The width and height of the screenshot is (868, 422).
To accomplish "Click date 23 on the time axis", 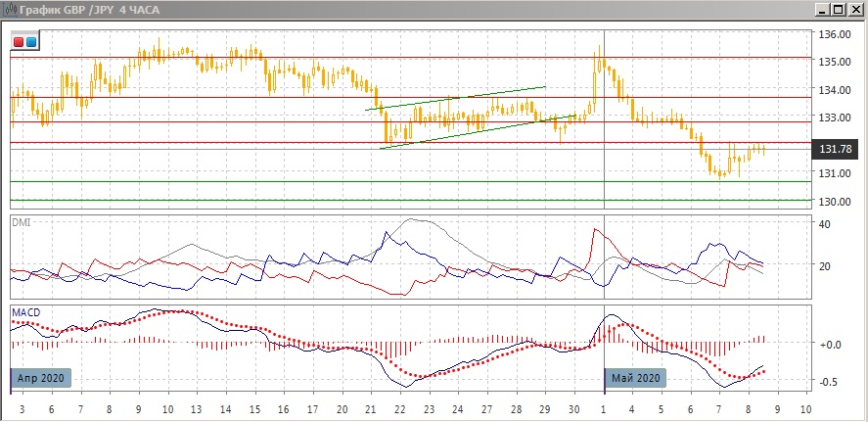I will coord(429,409).
